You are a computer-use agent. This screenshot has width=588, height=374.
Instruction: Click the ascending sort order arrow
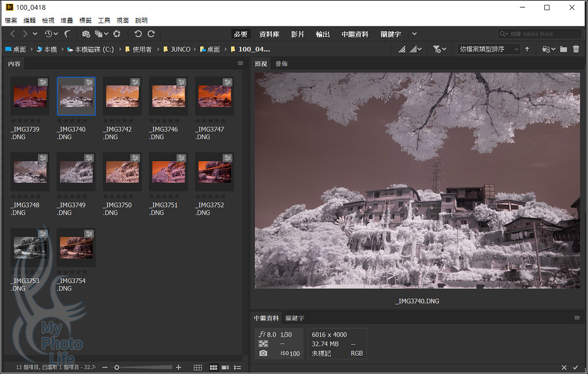point(527,49)
